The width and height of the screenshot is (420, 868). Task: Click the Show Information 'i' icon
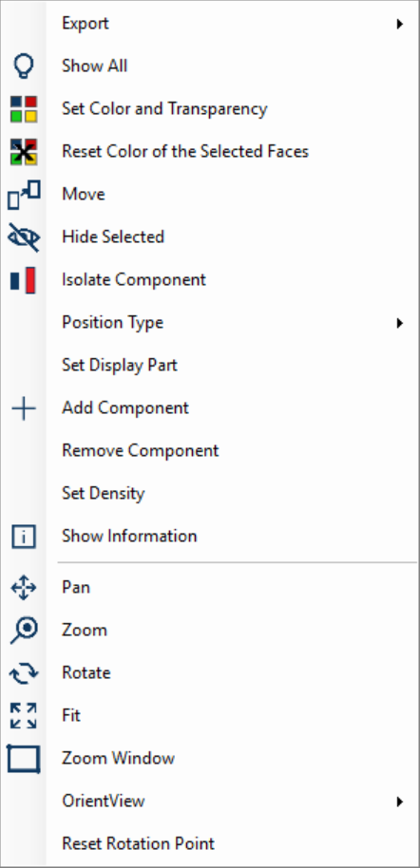click(24, 537)
